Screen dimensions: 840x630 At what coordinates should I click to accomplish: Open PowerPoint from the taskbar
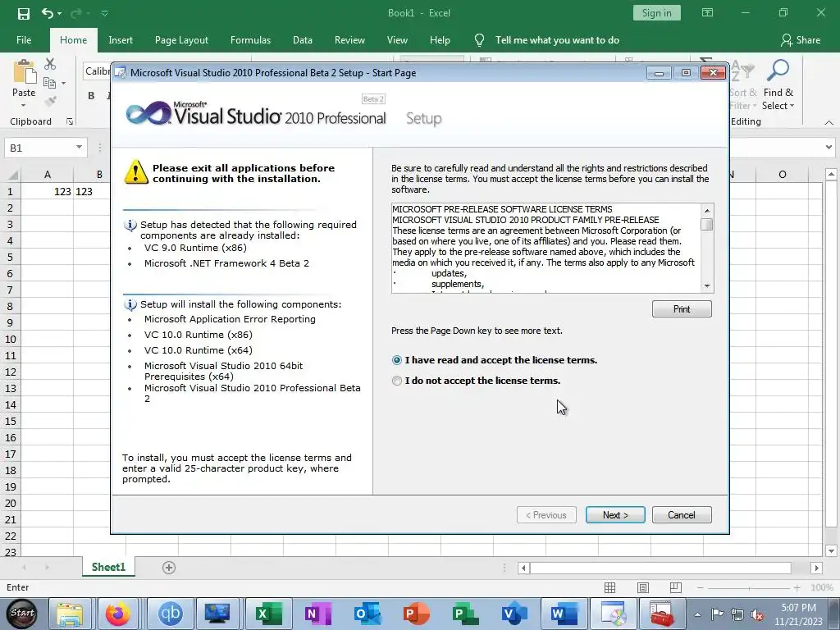416,614
